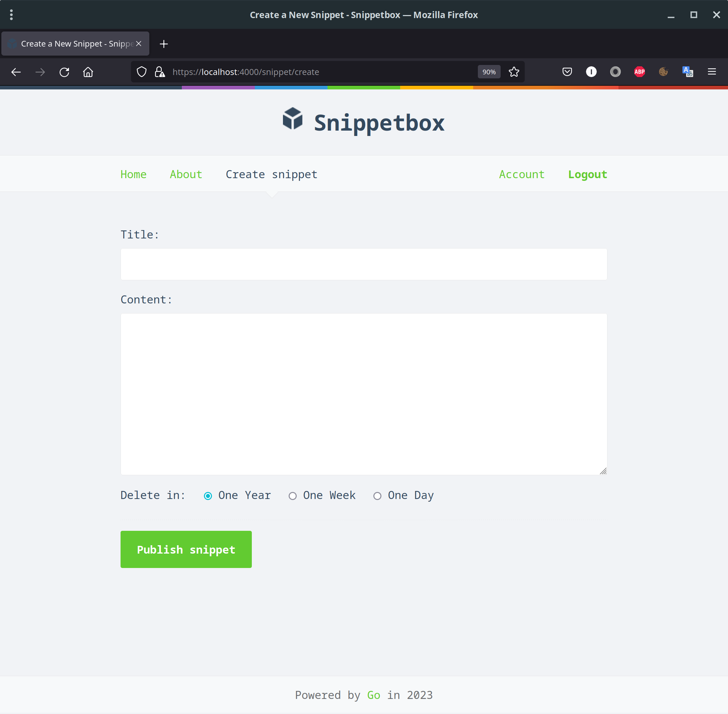
Task: Select the One Year radio option
Action: (208, 496)
